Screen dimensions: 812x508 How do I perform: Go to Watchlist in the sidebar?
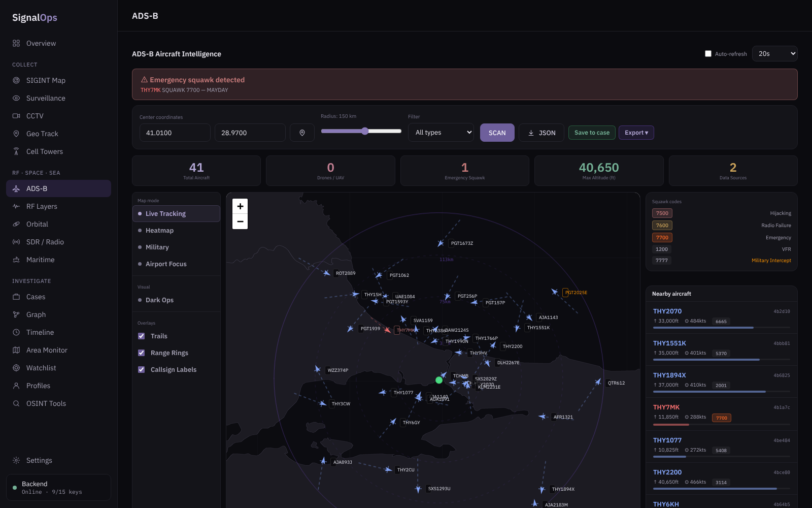pyautogui.click(x=58, y=368)
